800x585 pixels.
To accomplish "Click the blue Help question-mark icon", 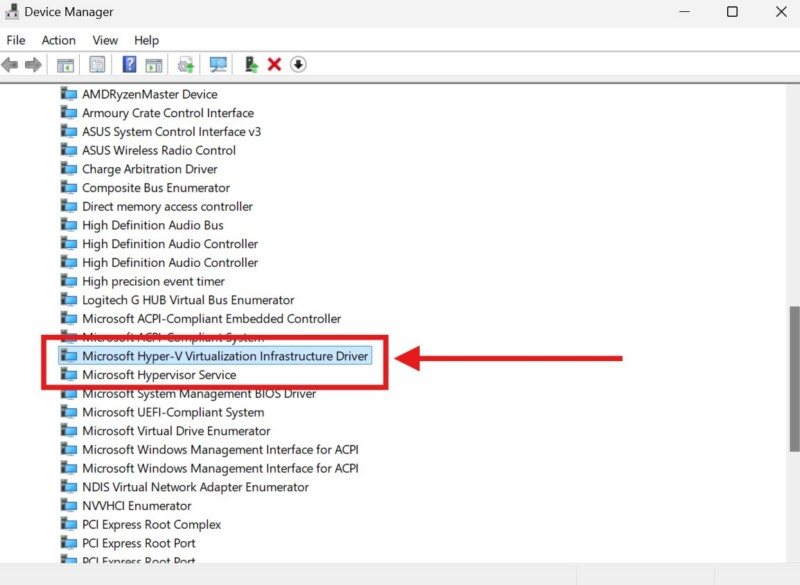I will tap(129, 65).
